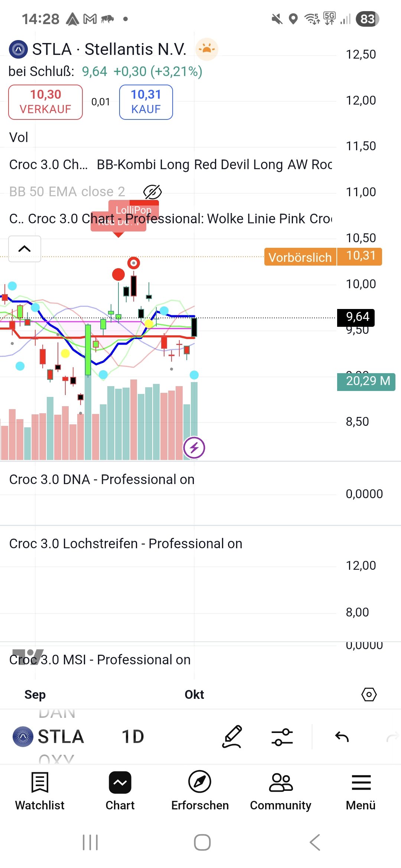Tap the Vorbörslich orange price label

pyautogui.click(x=300, y=257)
